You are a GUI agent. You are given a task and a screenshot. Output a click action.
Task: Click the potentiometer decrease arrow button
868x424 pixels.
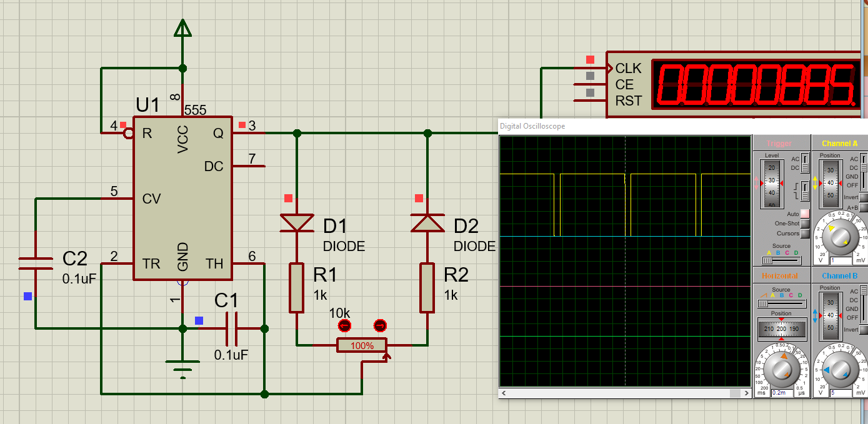(x=345, y=325)
